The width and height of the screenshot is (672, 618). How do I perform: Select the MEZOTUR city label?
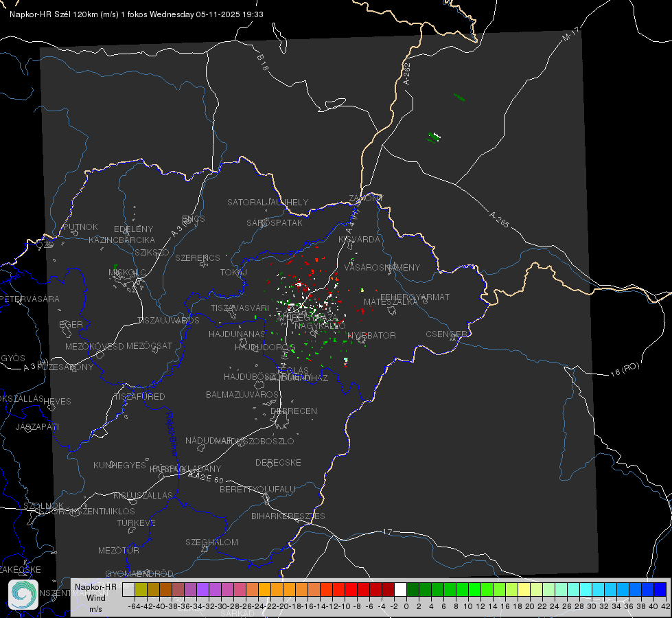click(x=119, y=550)
